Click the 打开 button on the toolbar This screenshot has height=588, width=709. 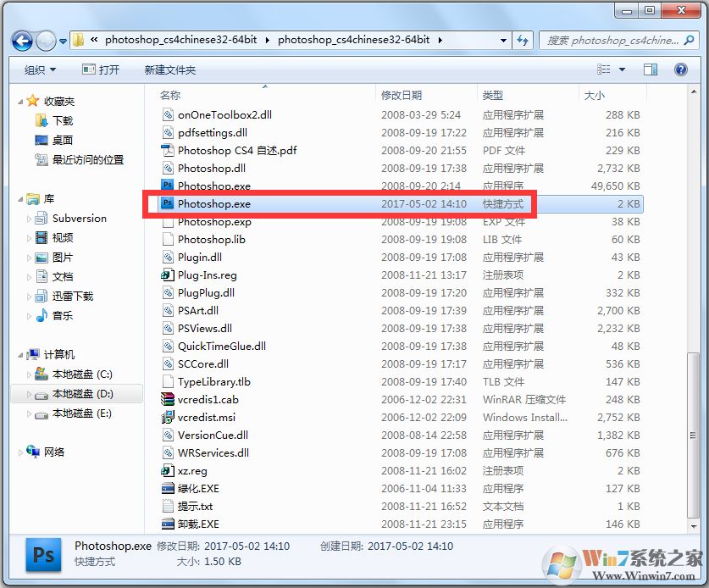click(102, 69)
